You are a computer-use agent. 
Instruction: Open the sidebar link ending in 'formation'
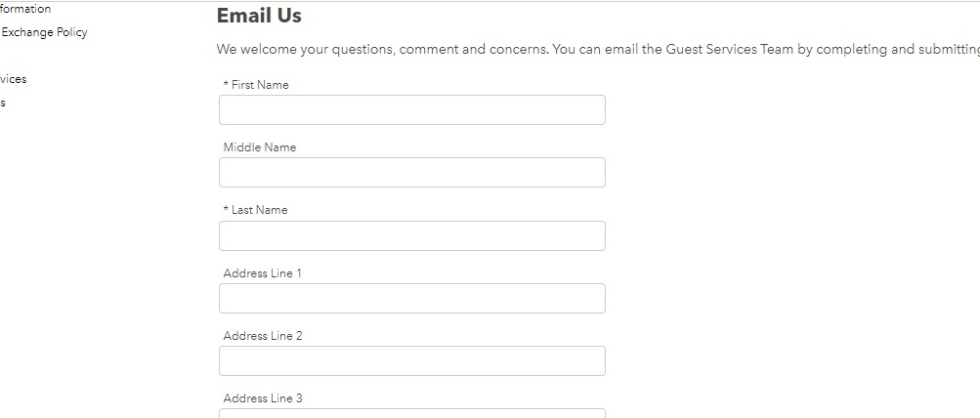[25, 9]
